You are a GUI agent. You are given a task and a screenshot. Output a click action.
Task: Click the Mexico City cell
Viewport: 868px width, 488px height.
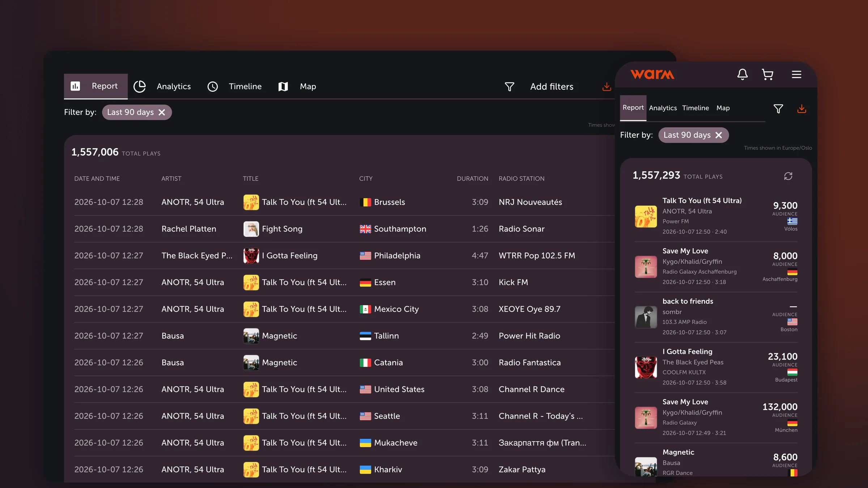[389, 309]
